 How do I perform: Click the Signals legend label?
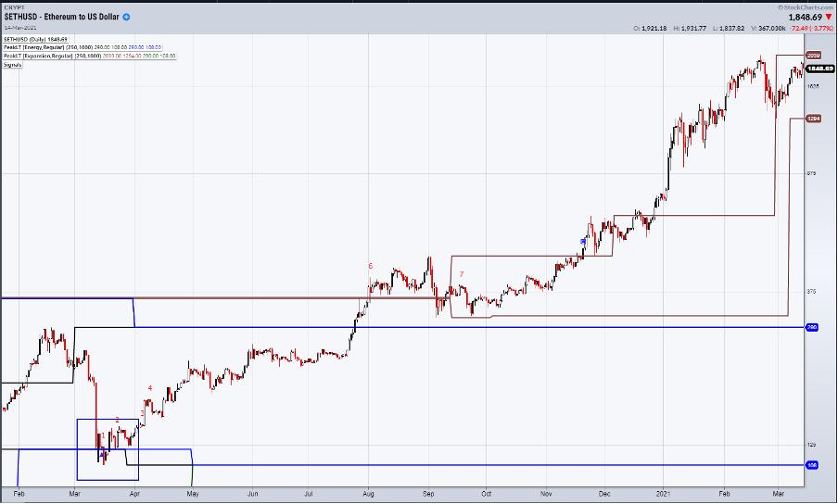(x=13, y=65)
